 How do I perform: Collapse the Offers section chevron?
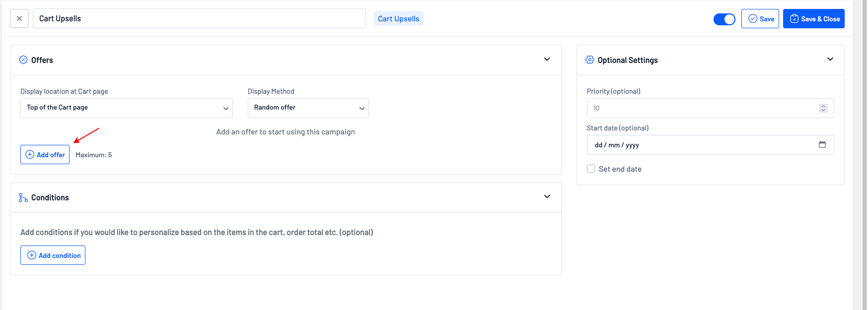click(x=547, y=60)
